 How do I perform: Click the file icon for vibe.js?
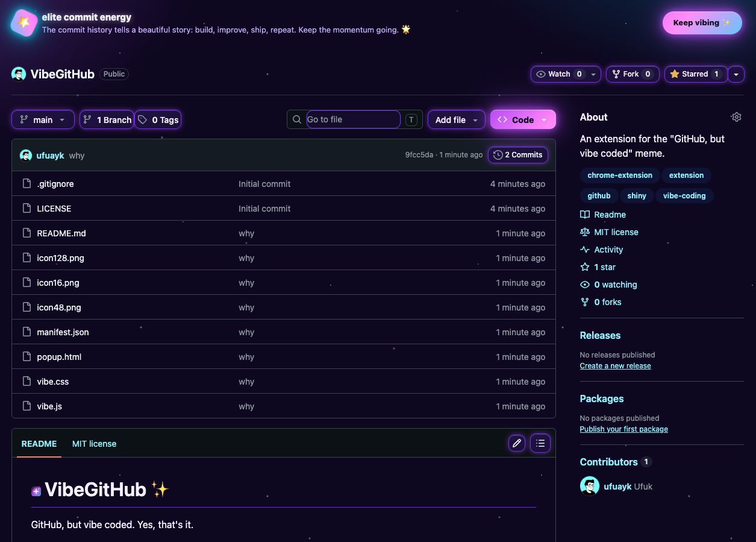click(x=27, y=406)
